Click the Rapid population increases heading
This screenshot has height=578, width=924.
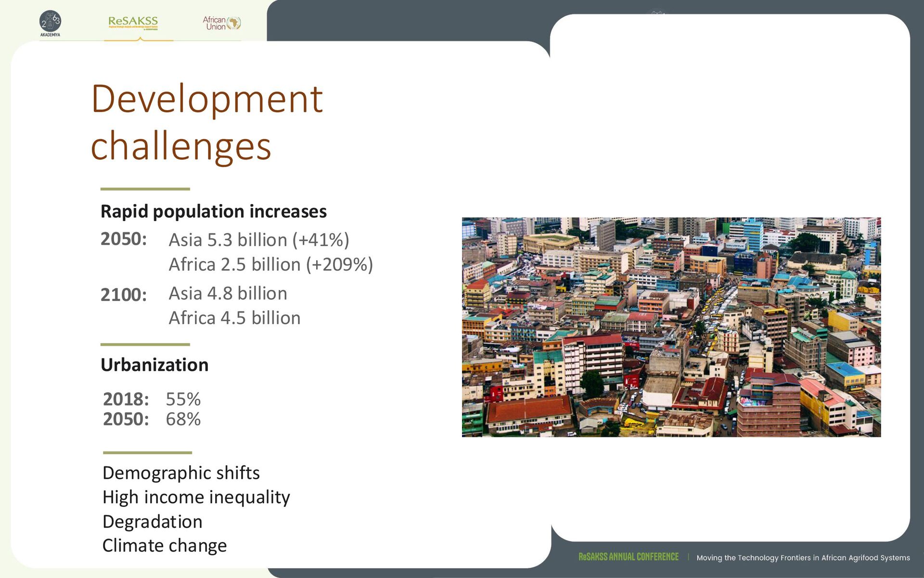tap(213, 211)
